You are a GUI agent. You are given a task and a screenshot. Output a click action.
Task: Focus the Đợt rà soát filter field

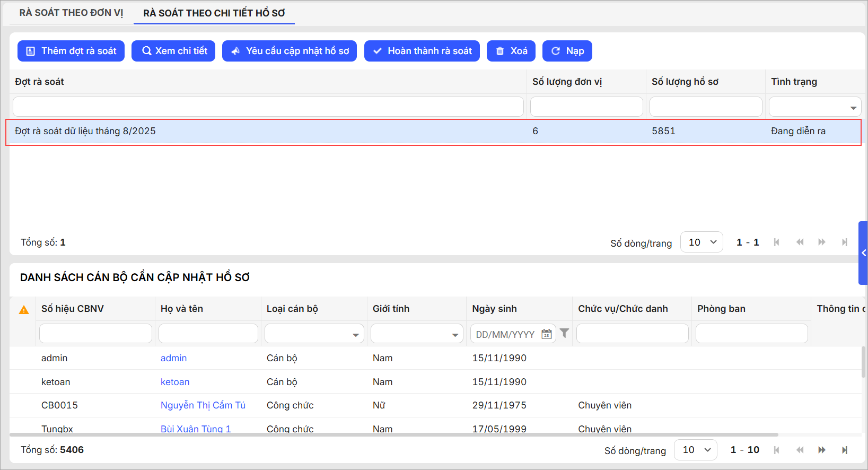coord(268,107)
